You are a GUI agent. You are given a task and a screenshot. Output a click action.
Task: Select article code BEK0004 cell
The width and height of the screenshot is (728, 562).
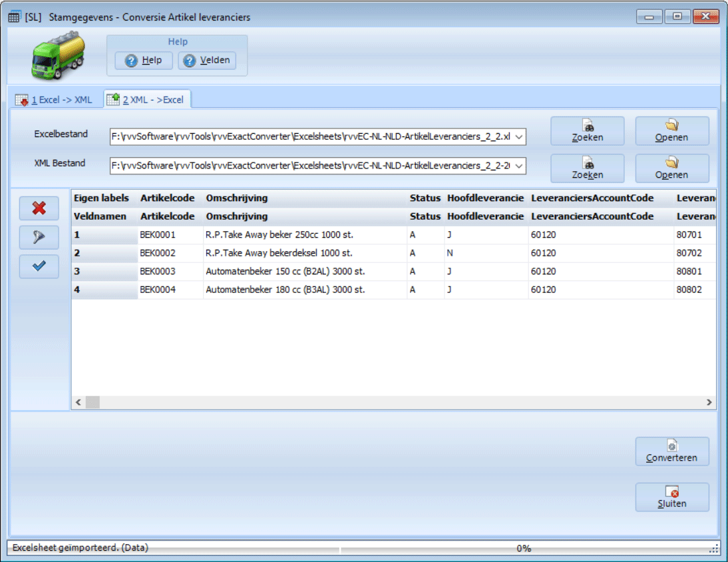coord(170,290)
